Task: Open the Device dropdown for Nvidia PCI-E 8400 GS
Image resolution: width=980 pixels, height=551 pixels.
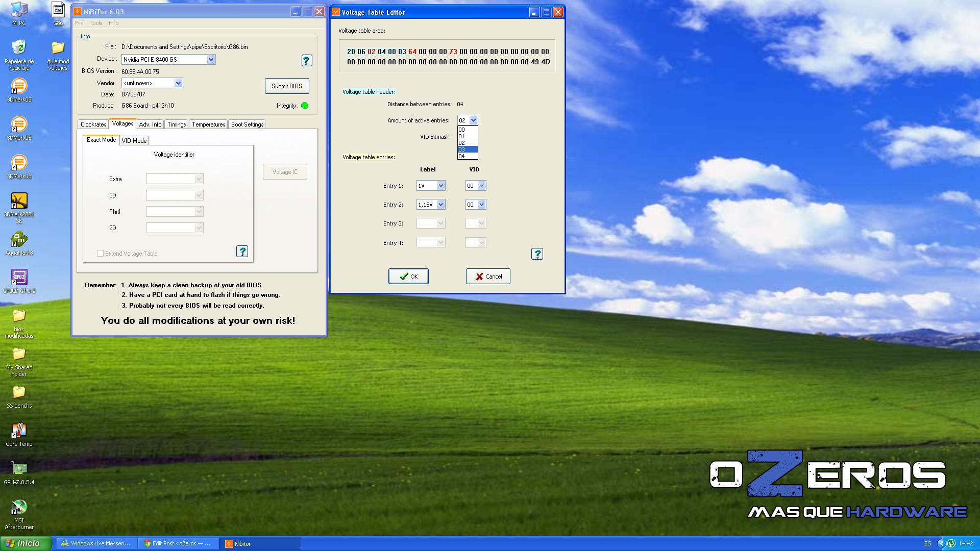Action: point(210,60)
